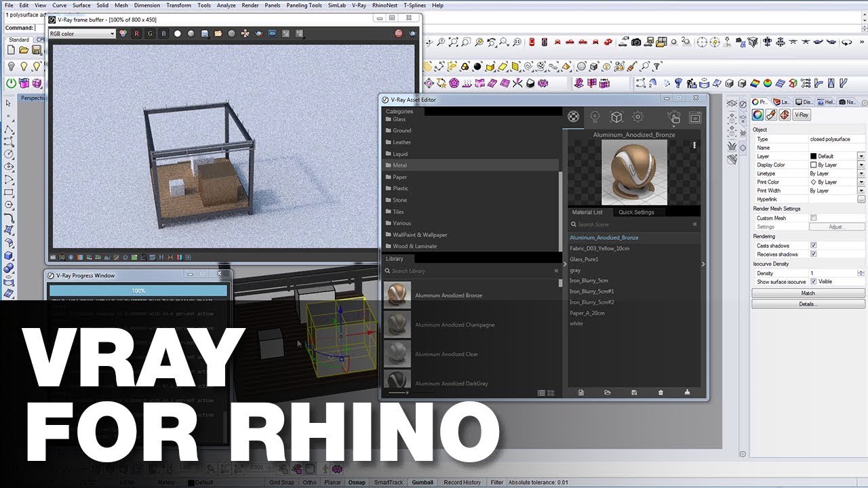Import material with folder icon in Asset Editor
The height and width of the screenshot is (488, 868).
tap(608, 392)
